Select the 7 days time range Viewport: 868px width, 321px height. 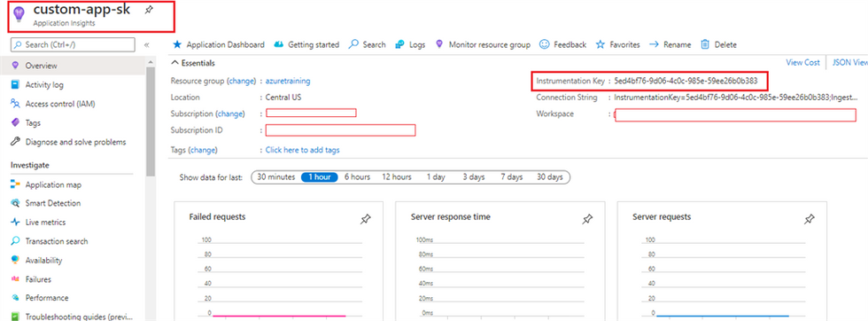pyautogui.click(x=512, y=177)
